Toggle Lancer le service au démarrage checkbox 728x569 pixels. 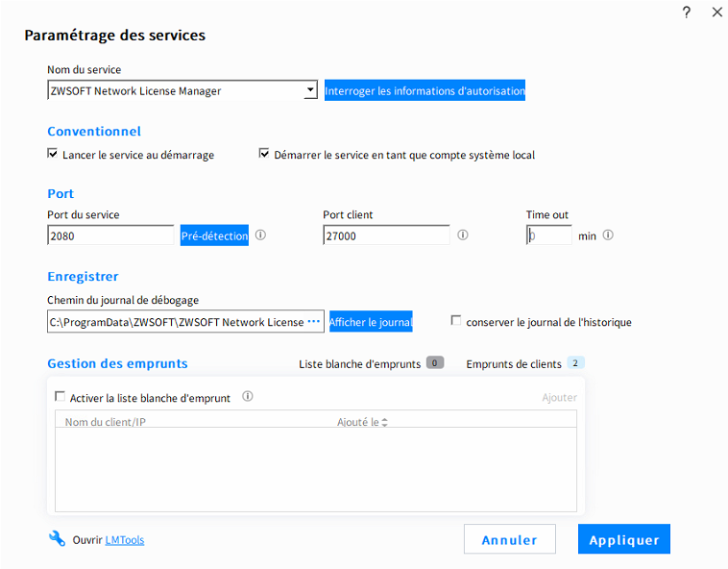click(x=53, y=154)
